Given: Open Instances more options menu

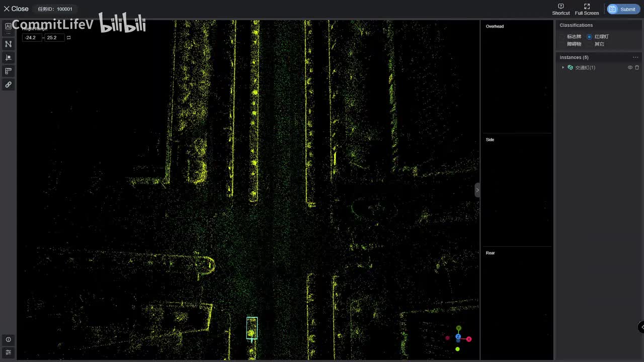Looking at the screenshot, I should pos(635,57).
